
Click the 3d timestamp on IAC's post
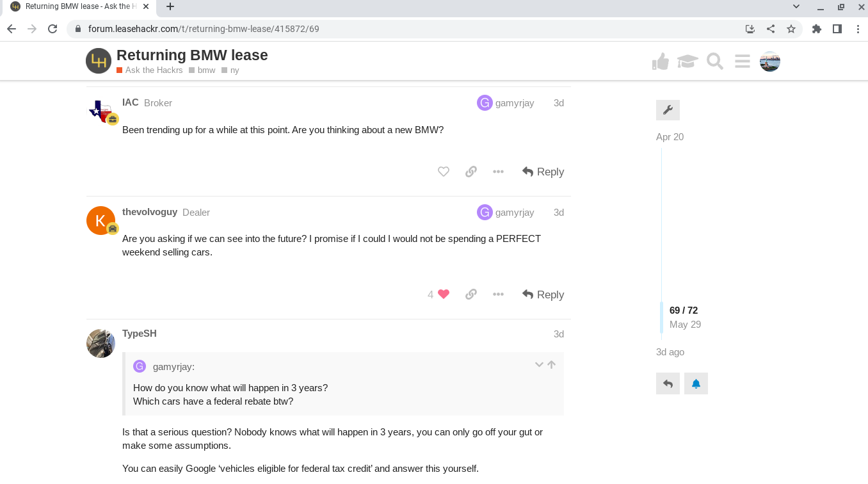tap(559, 103)
